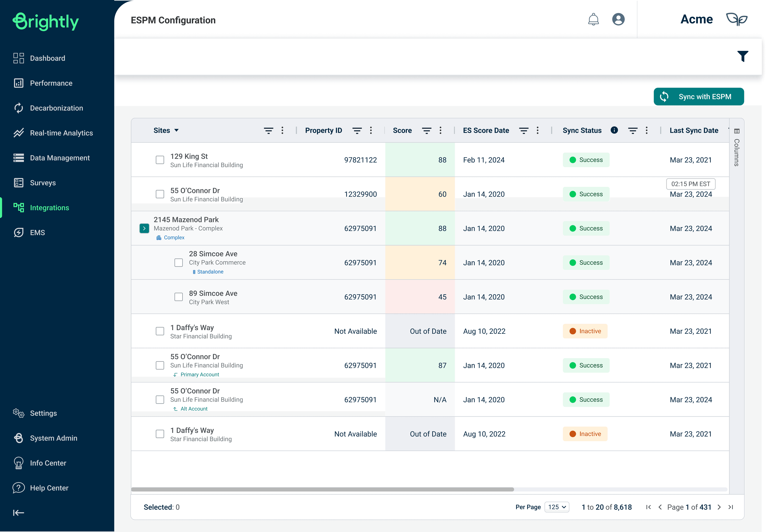Open Property ID column options menu

pos(371,130)
